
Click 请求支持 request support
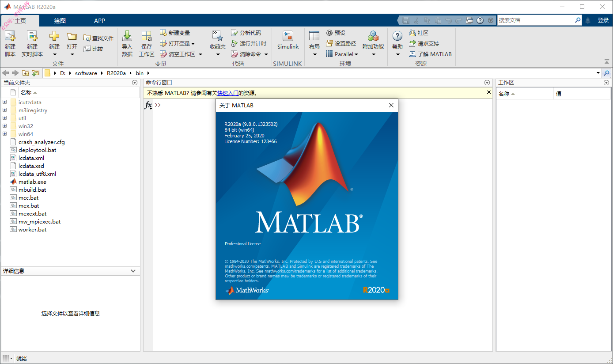click(424, 44)
